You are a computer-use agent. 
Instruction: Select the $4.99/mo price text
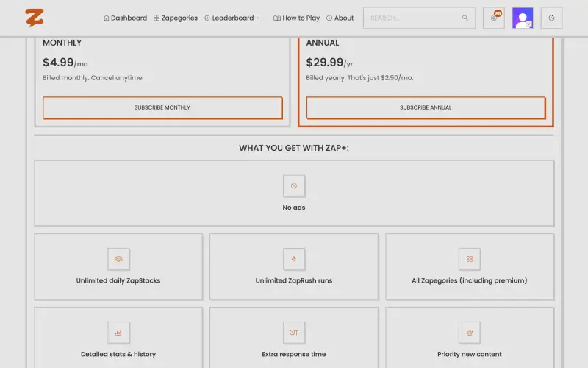pyautogui.click(x=65, y=63)
